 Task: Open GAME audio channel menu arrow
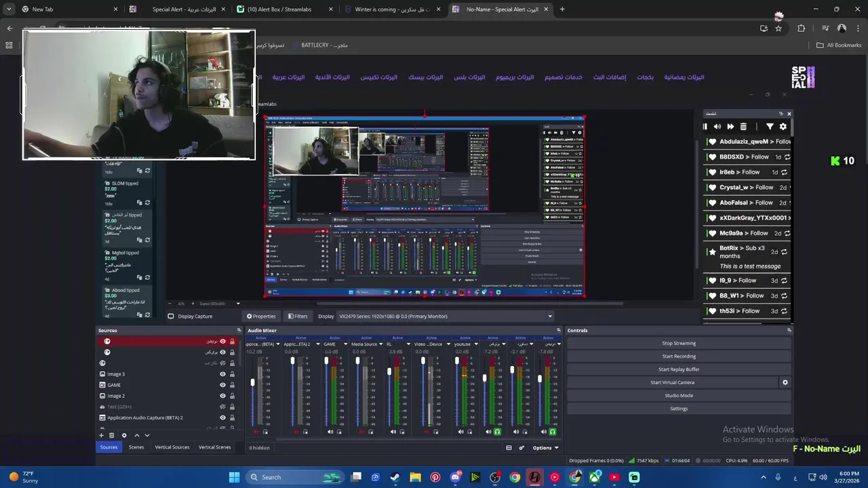pyautogui.click(x=345, y=344)
